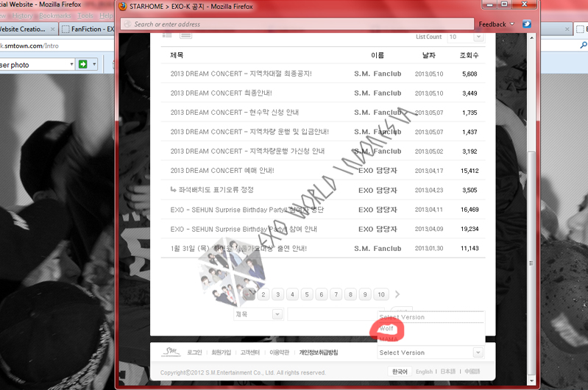This screenshot has width=588, height=390.
Task: Click the S.M. Entertainment logo in footer
Action: (171, 352)
